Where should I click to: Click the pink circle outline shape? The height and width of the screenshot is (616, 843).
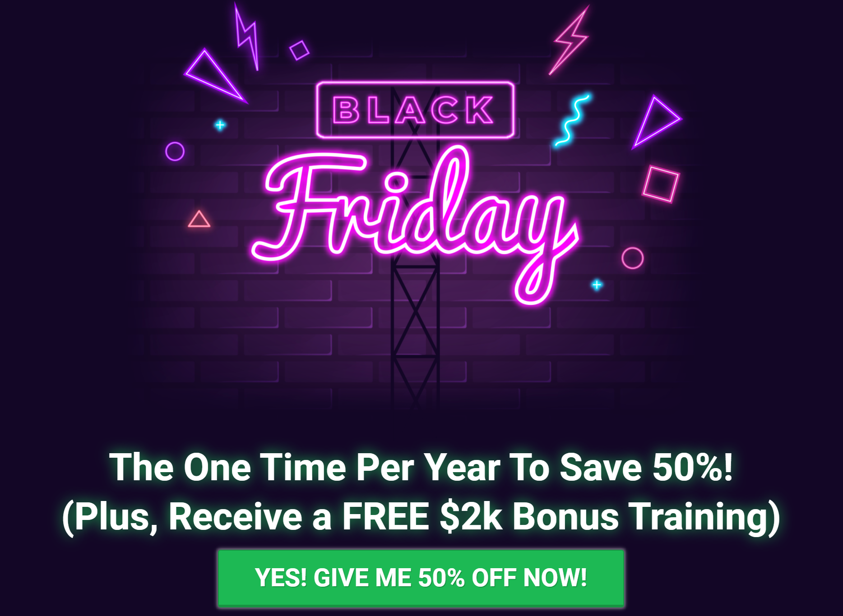(633, 258)
